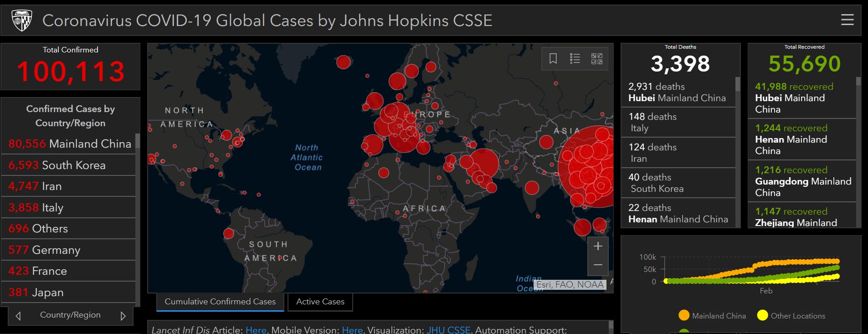Select Mainland China in the country list

tap(70, 144)
